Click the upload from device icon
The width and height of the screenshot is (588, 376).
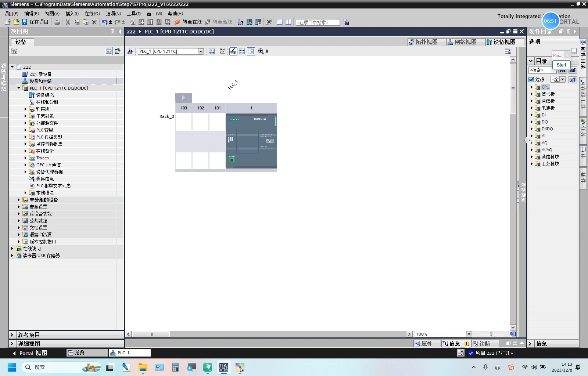click(150, 22)
